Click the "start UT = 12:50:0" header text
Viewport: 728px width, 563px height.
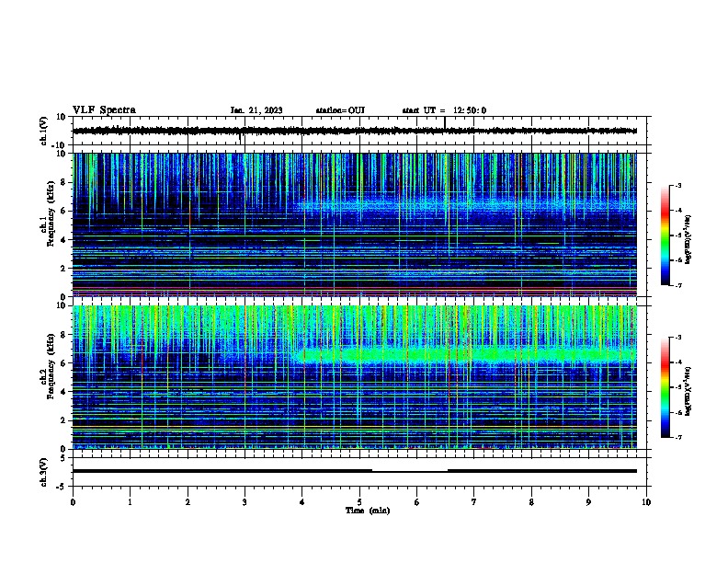point(444,110)
